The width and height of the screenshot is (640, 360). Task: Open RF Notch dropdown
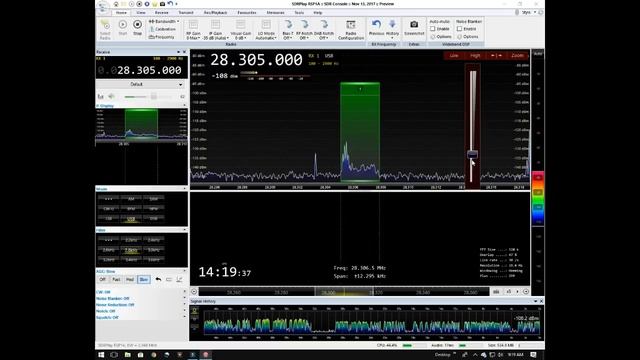(304, 30)
